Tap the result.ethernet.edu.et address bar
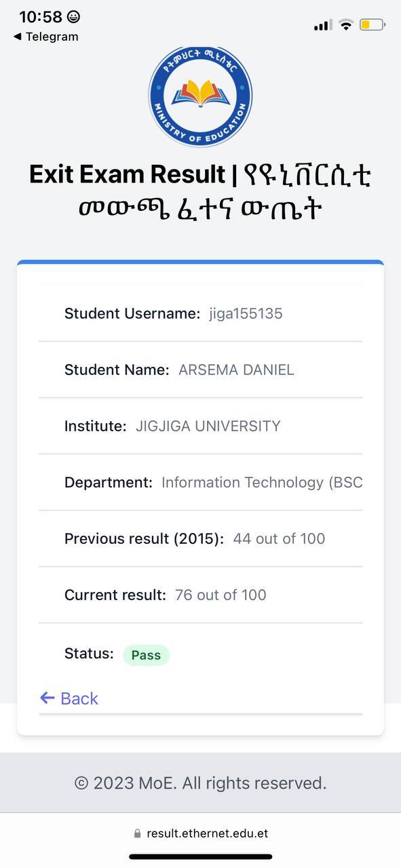Viewport: 401px width, 868px height. coord(201,833)
